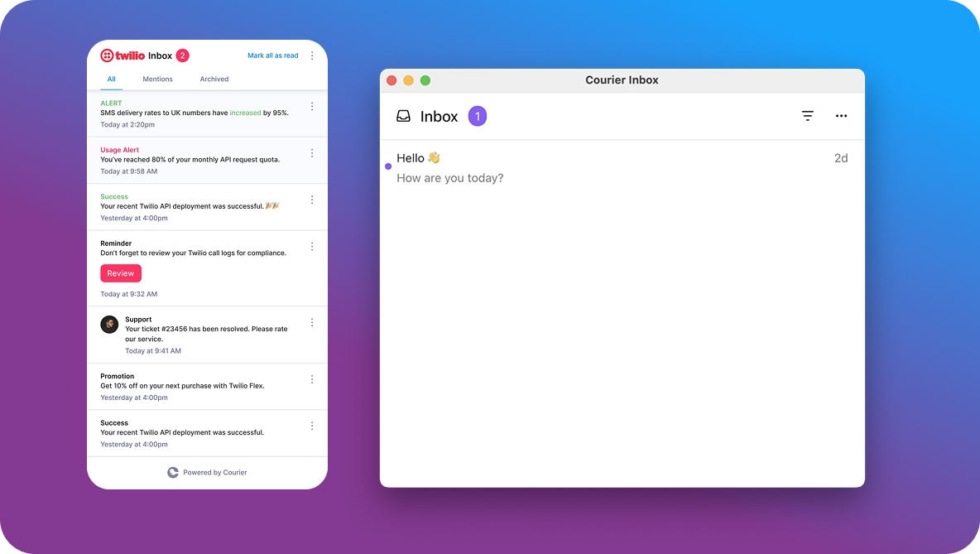Viewport: 980px width, 554px height.
Task: Select the Hello message in Courier Inbox
Action: click(x=497, y=166)
